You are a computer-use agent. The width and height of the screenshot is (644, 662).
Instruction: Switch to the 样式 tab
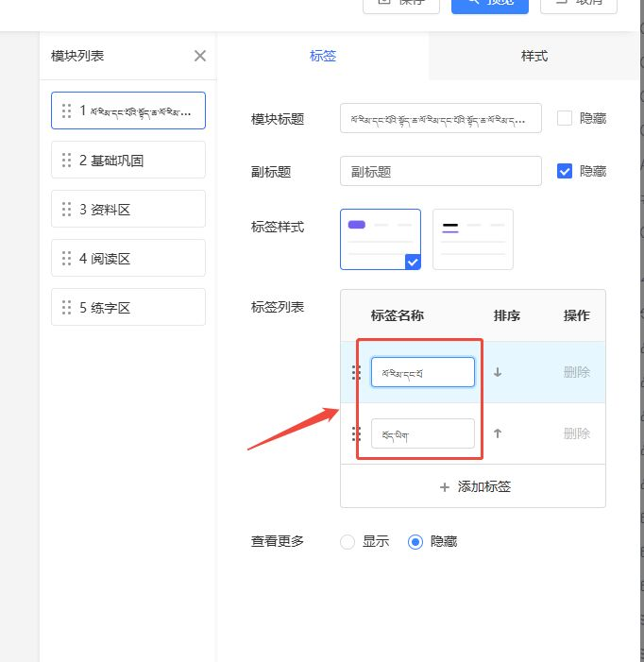[534, 56]
